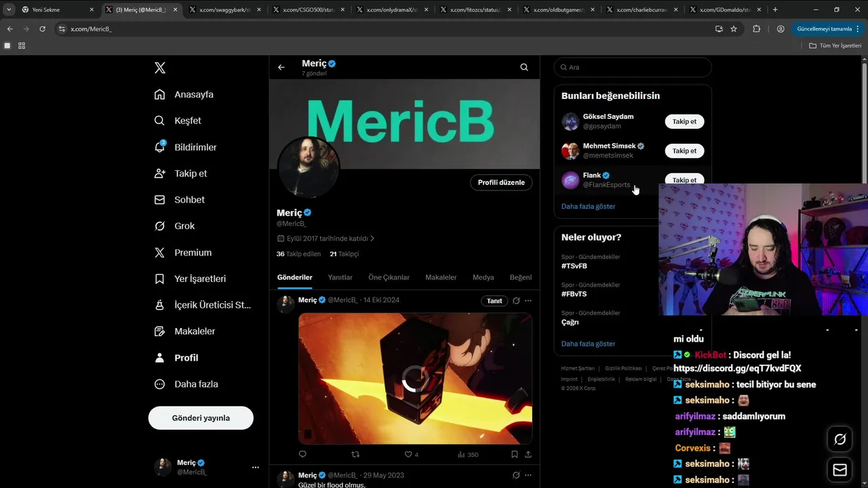Open Yer İşaretleri bookmark icon
Viewport: 868px width, 488px height.
[159, 279]
